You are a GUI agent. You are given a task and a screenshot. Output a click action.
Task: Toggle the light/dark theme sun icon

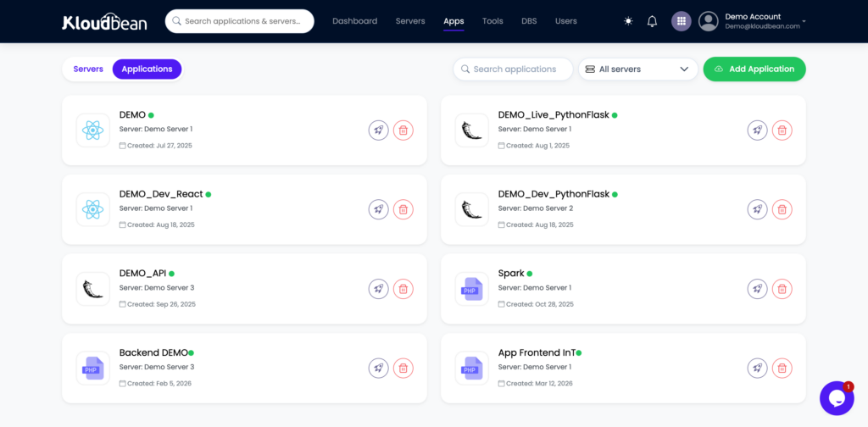pos(628,21)
